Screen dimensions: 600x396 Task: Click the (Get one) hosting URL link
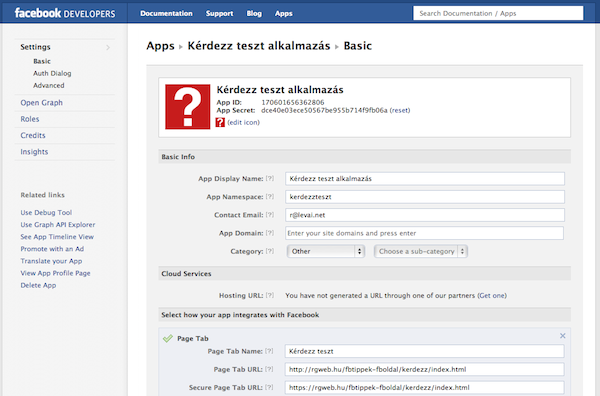(492, 295)
